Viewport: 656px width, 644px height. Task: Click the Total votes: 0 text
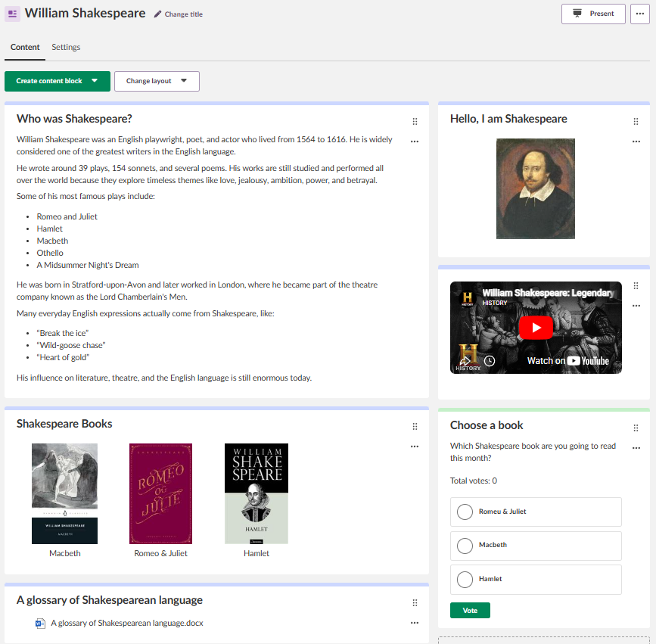[x=474, y=481]
